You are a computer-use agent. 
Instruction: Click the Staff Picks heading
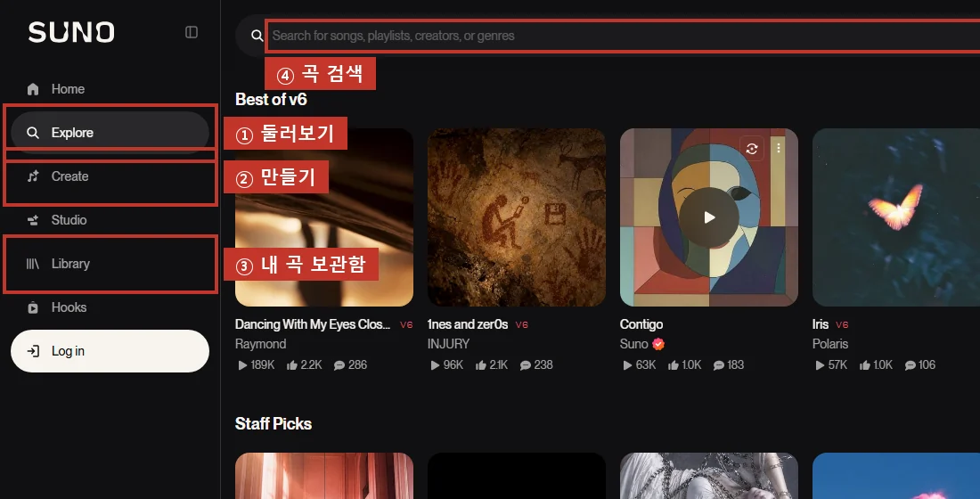pyautogui.click(x=274, y=424)
